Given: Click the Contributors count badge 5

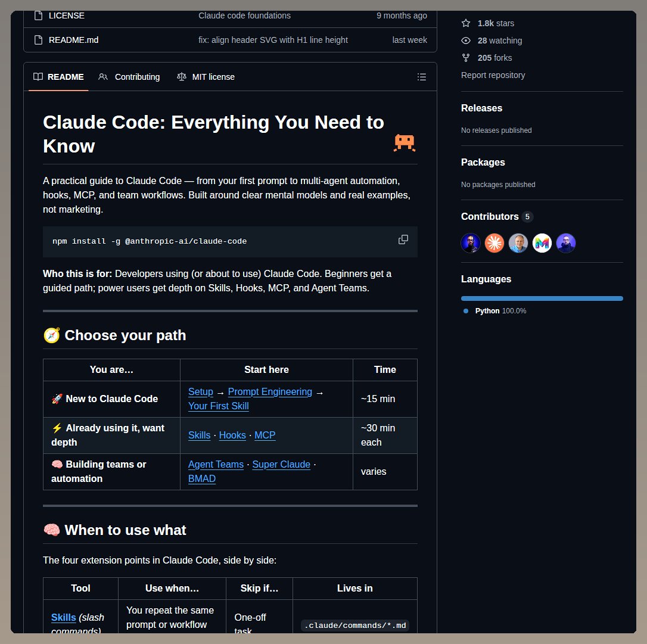Looking at the screenshot, I should [527, 217].
